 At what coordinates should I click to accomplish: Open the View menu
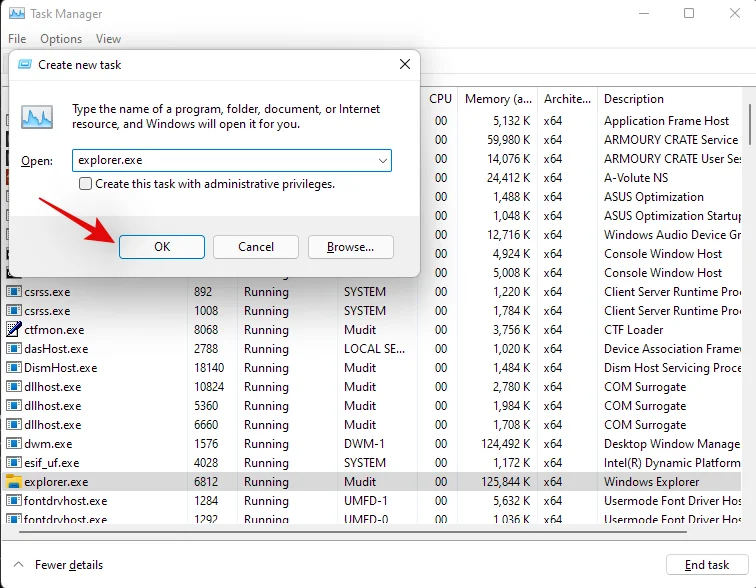[x=108, y=39]
